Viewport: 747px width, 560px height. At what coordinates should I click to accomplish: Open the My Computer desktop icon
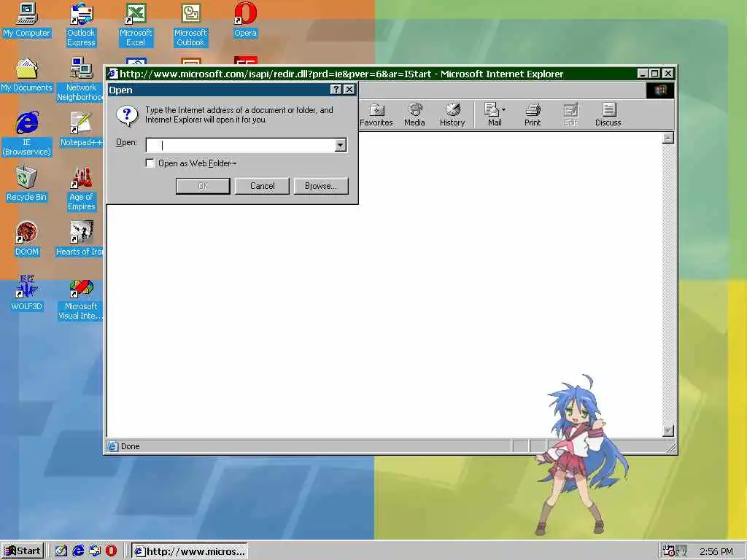tap(27, 20)
